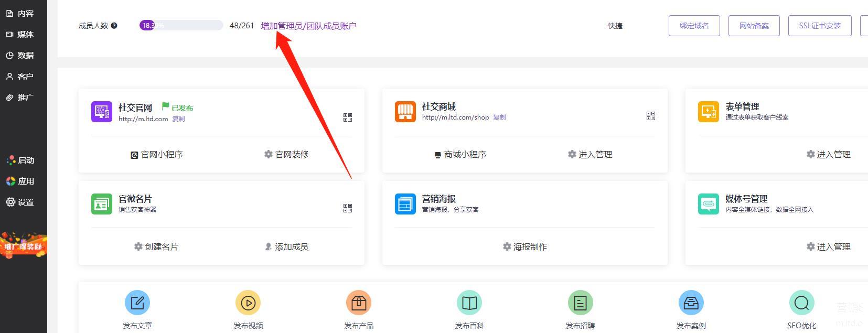
Task: Click the 推广得奖励 promotional banner
Action: [24, 245]
